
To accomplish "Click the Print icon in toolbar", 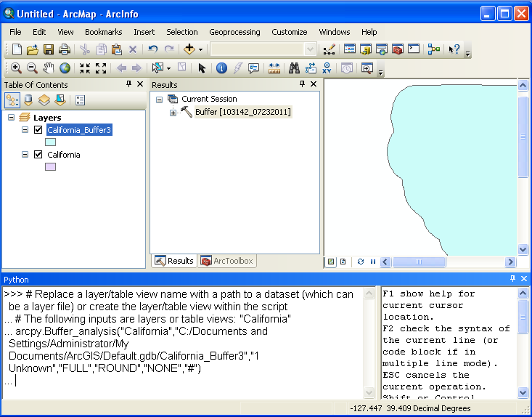I will coord(65,49).
